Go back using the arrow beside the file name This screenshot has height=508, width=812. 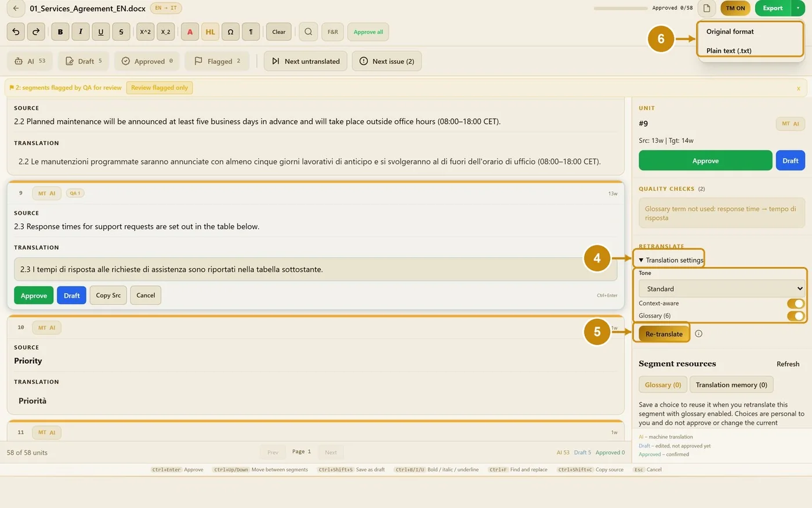pyautogui.click(x=16, y=8)
